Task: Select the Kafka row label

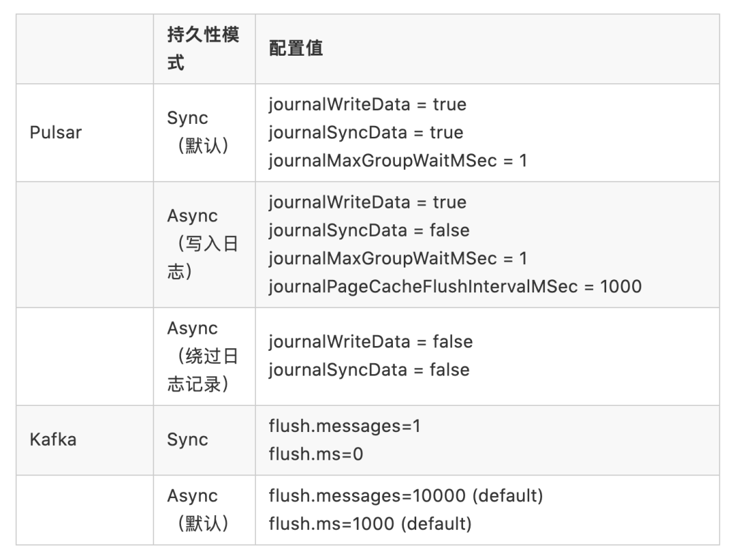Action: click(52, 440)
